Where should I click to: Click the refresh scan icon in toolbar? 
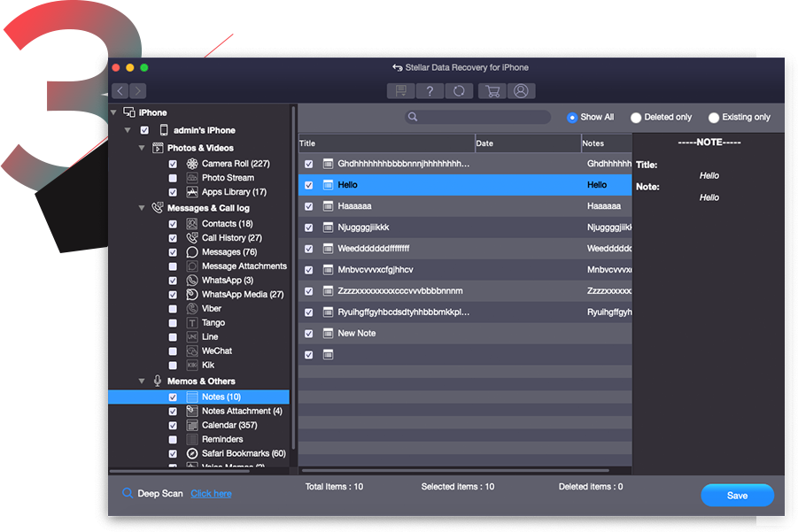point(459,90)
